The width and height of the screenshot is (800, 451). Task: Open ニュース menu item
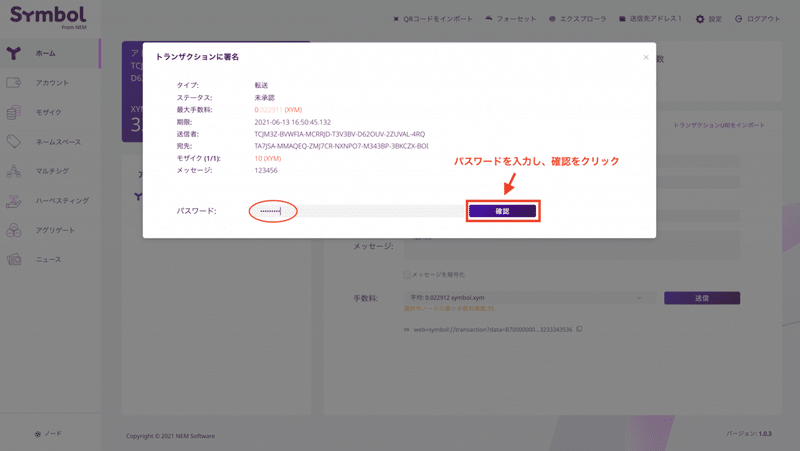click(x=48, y=259)
